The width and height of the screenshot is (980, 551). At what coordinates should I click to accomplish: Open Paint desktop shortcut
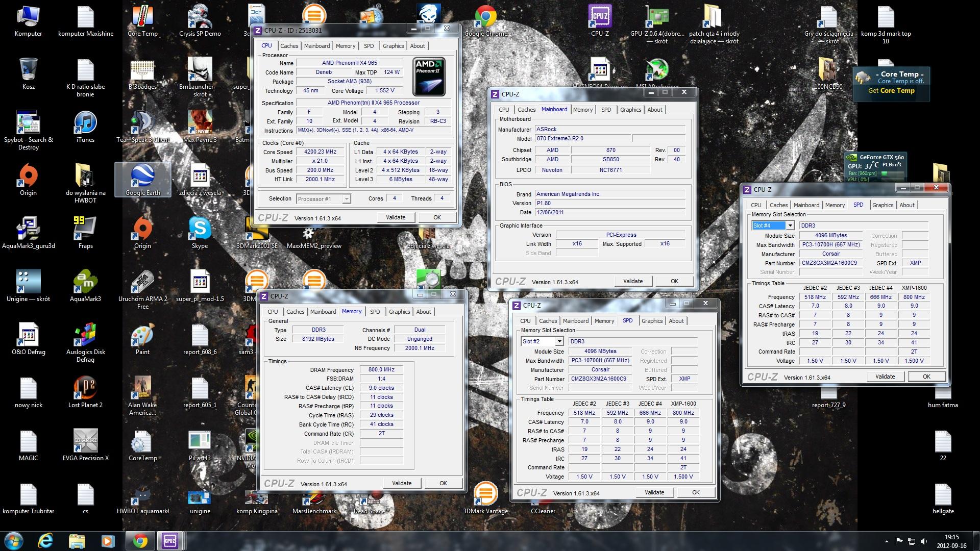(x=142, y=340)
